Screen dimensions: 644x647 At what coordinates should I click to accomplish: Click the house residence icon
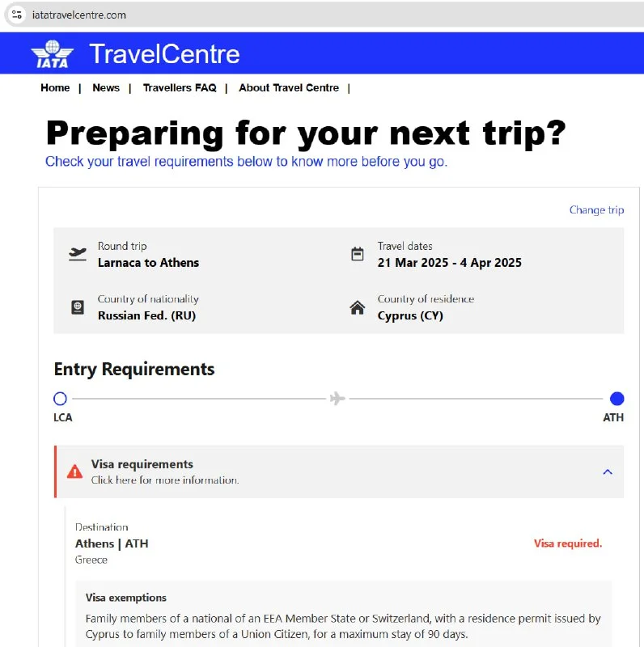click(358, 307)
